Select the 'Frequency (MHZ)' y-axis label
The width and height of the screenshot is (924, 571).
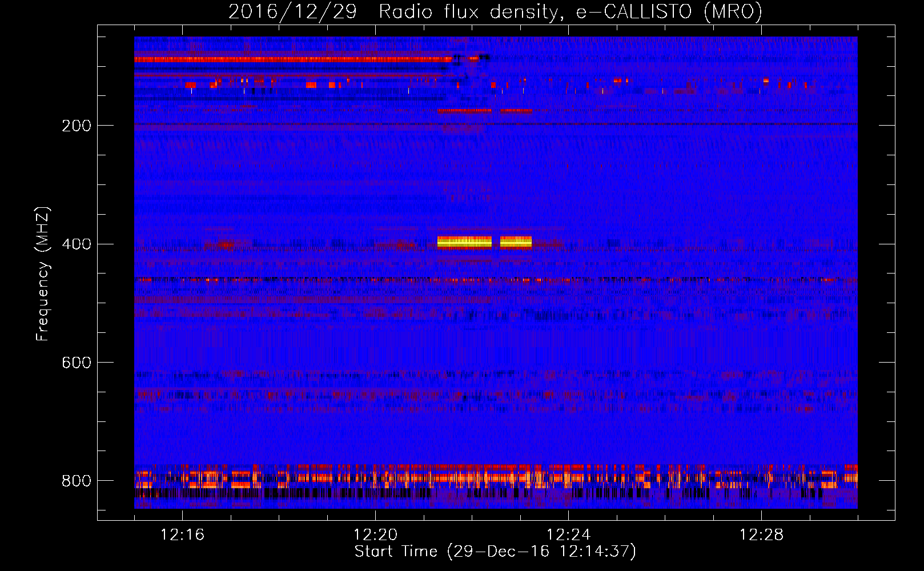(x=42, y=274)
